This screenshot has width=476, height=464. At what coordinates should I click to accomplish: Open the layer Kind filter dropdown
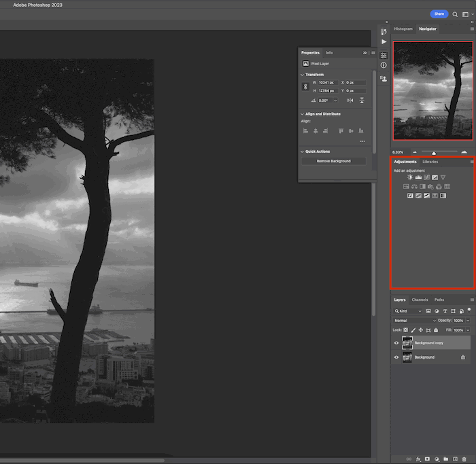[x=408, y=311]
